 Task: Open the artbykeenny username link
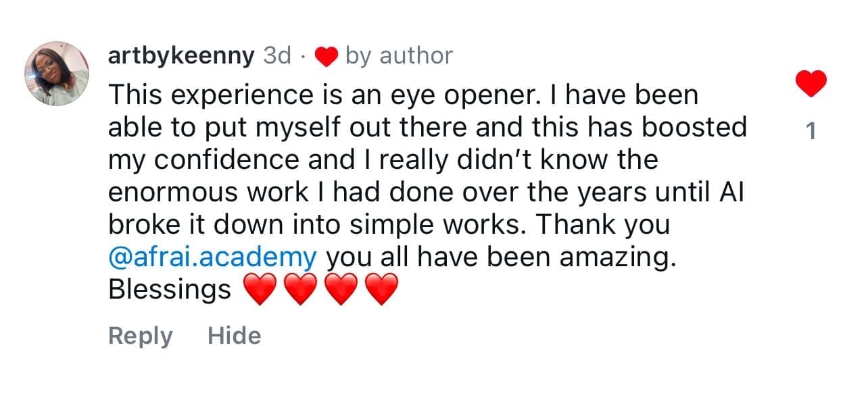click(180, 56)
